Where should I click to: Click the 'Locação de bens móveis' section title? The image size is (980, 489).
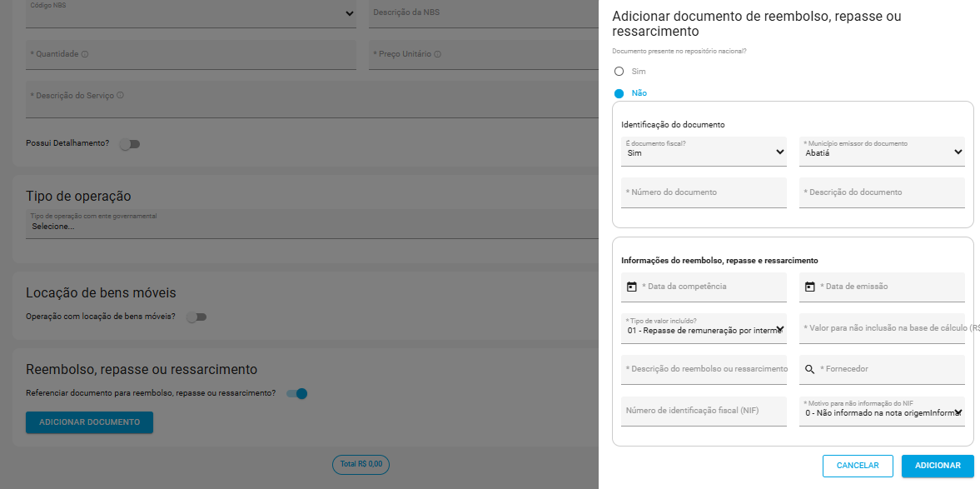(102, 292)
